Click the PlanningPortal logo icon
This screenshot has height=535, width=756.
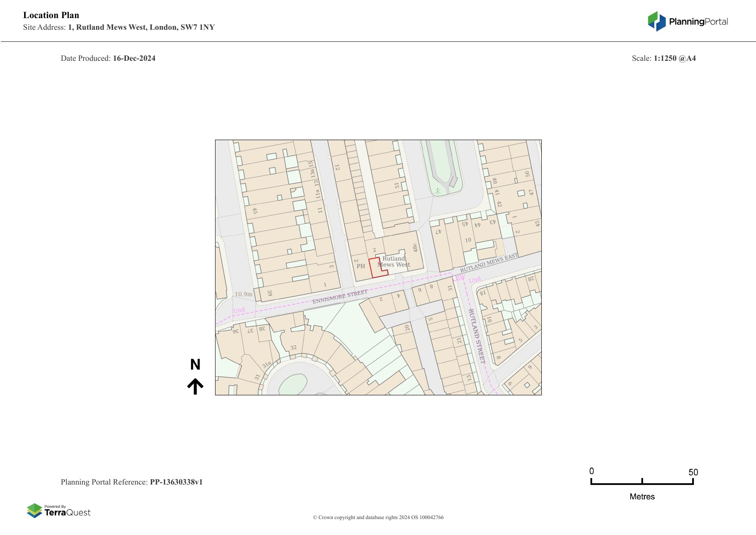656,22
